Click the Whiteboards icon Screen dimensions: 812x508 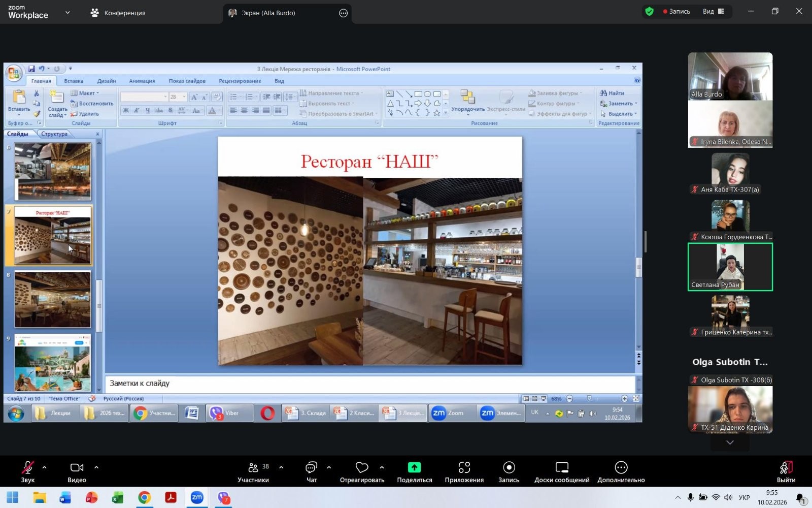click(x=561, y=467)
